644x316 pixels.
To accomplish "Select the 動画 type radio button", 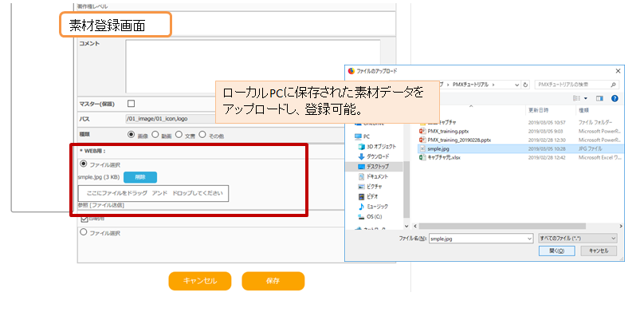I will (x=155, y=135).
